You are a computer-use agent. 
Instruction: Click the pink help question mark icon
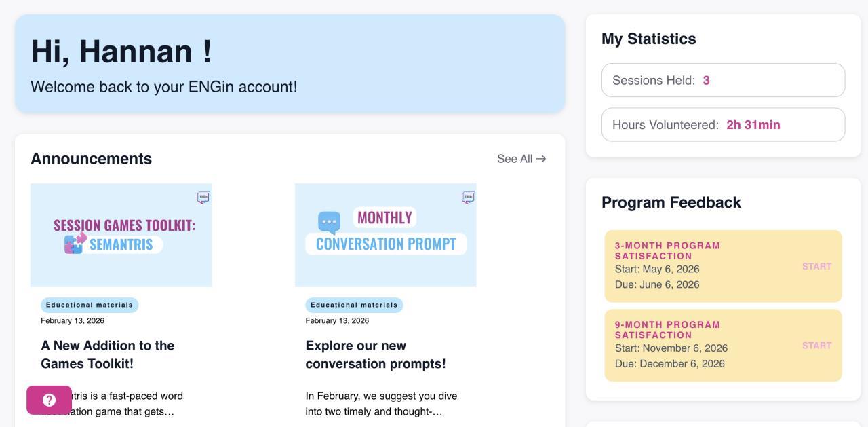[x=49, y=400]
